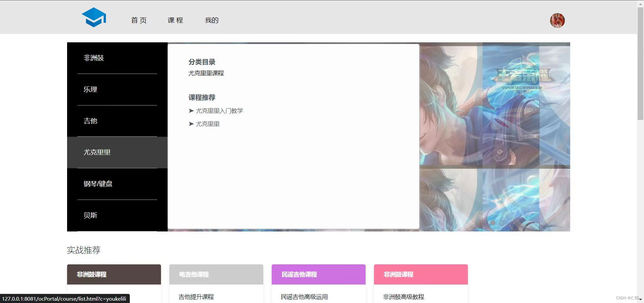Viewport: 644px width, 303px height.
Task: Open the 尤克里里 recommended course link
Action: pyautogui.click(x=208, y=124)
